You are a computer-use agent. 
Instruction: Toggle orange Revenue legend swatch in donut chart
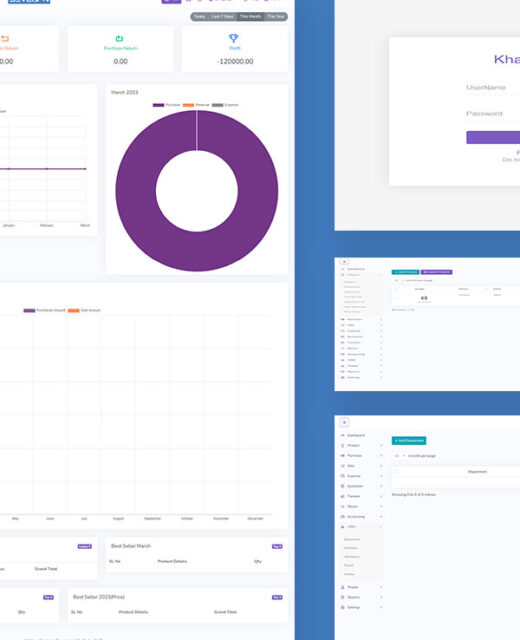(x=188, y=105)
